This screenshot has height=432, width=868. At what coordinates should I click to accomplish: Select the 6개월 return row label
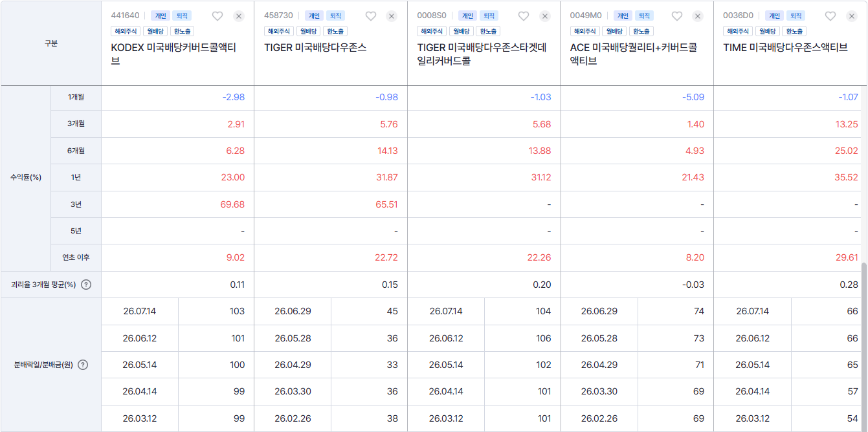click(76, 151)
